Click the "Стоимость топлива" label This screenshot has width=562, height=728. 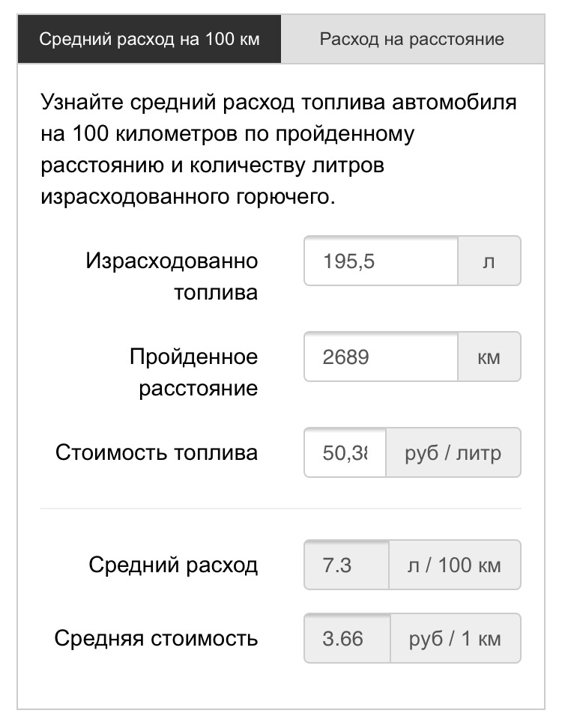click(157, 452)
